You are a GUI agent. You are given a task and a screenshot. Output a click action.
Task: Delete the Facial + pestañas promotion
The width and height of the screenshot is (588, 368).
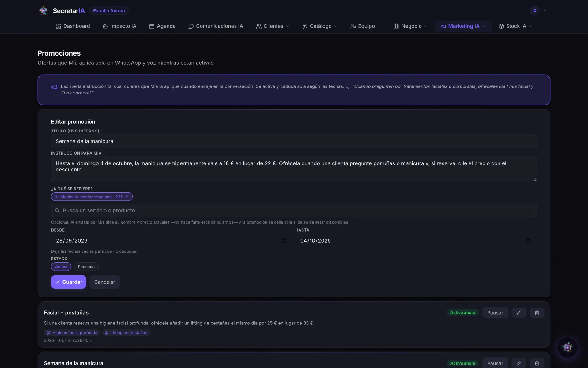tap(537, 312)
